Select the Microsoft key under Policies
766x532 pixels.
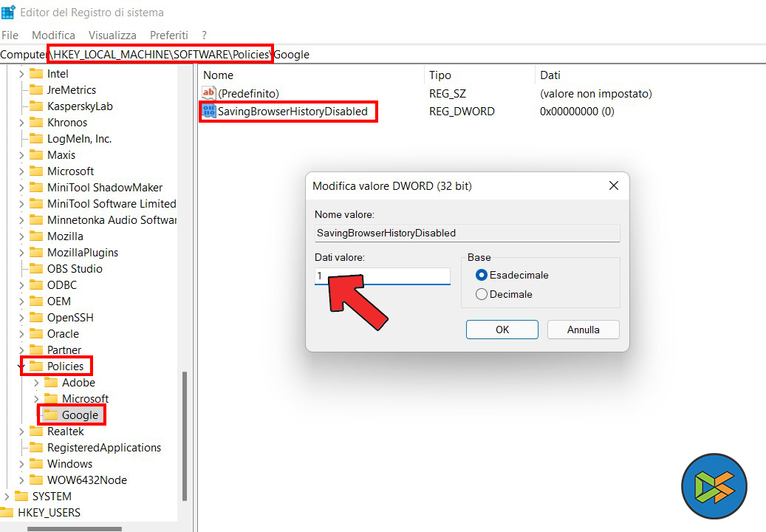[x=85, y=399]
